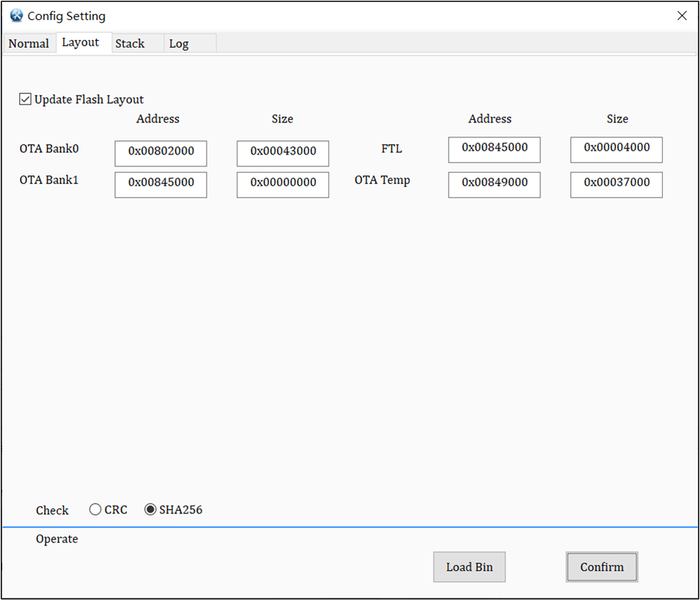Close the Config Setting window

(x=681, y=15)
